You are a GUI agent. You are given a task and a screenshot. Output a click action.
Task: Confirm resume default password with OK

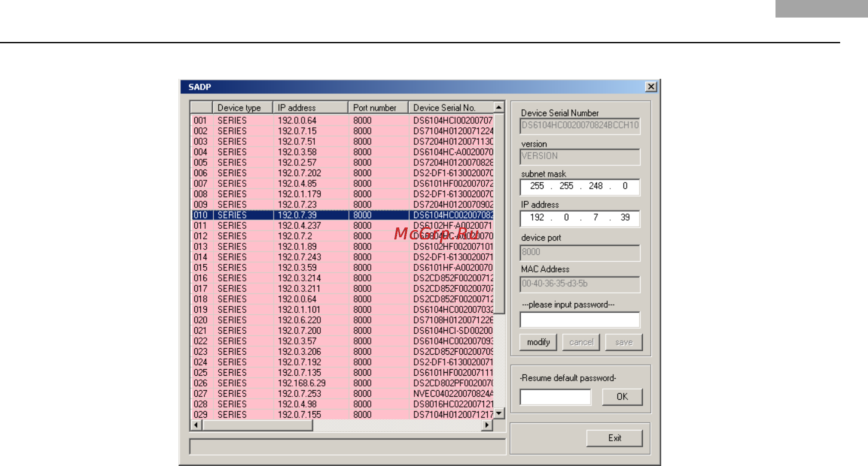[622, 397]
